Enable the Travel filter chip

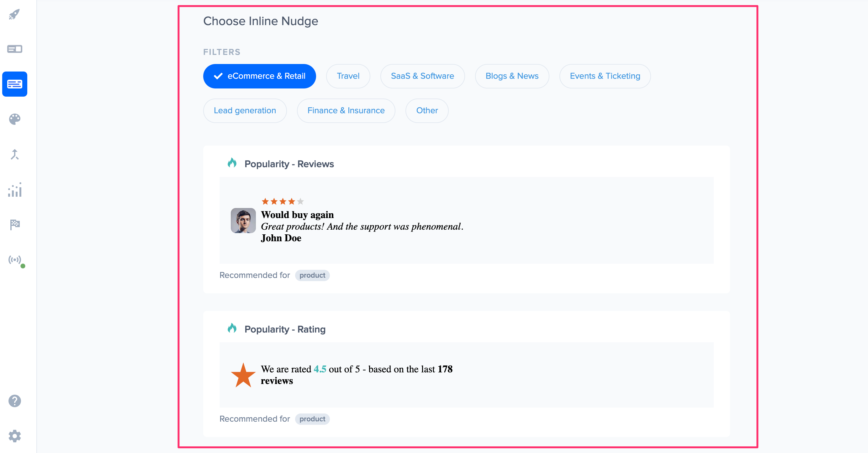coord(348,76)
